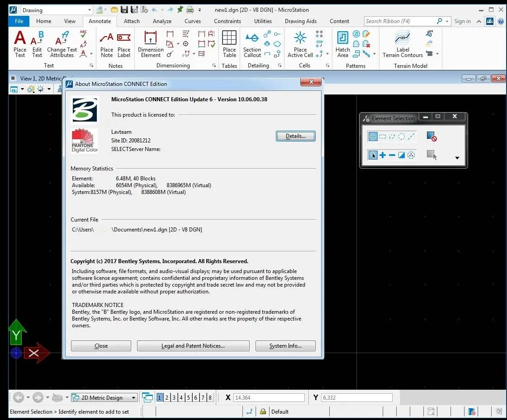Choose Individual mode in Element Selection
The image size is (507, 420).
(x=373, y=137)
